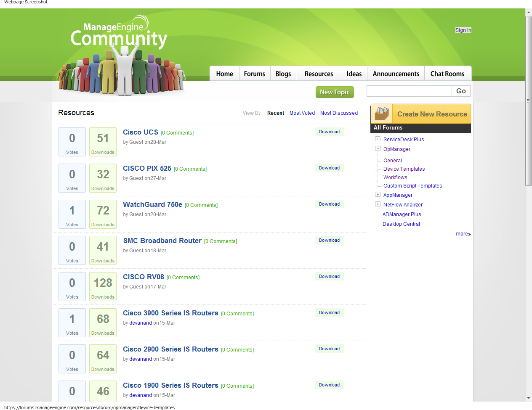Download the WatchGuard 750e template
Screen dimensions: 532x410
tap(329, 204)
